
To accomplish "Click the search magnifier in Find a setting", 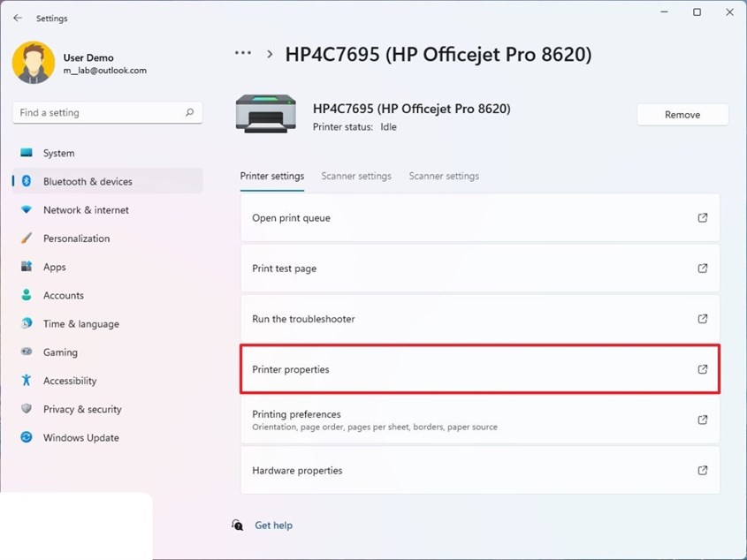I will point(189,112).
